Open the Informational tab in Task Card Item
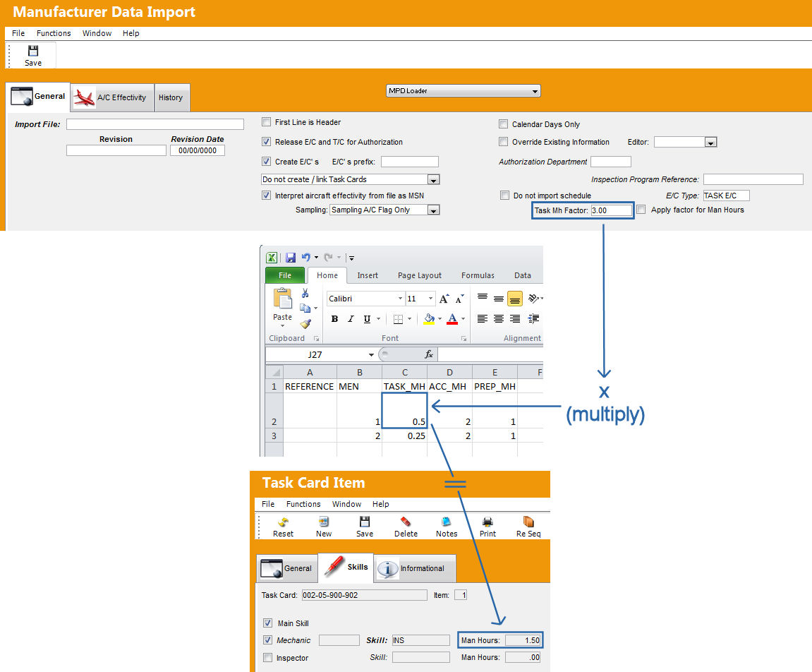The height and width of the screenshot is (672, 812). pos(416,568)
